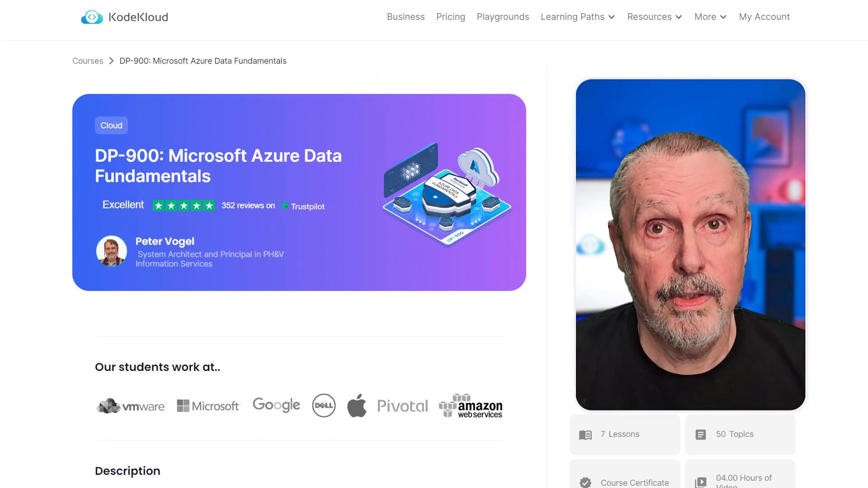Click the 50 Topics label
This screenshot has height=488, width=868.
(735, 434)
